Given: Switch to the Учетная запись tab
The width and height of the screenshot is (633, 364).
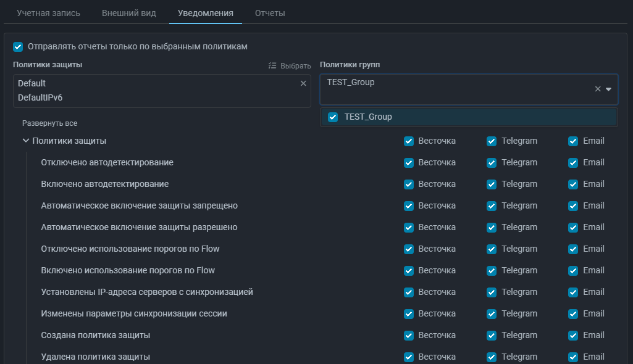Looking at the screenshot, I should pyautogui.click(x=48, y=13).
